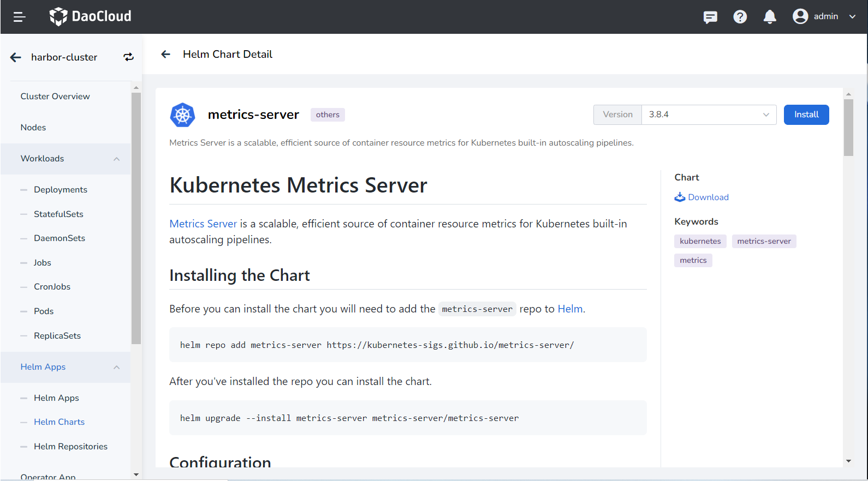The width and height of the screenshot is (868, 481).
Task: Collapse the Helm Apps section
Action: click(116, 367)
